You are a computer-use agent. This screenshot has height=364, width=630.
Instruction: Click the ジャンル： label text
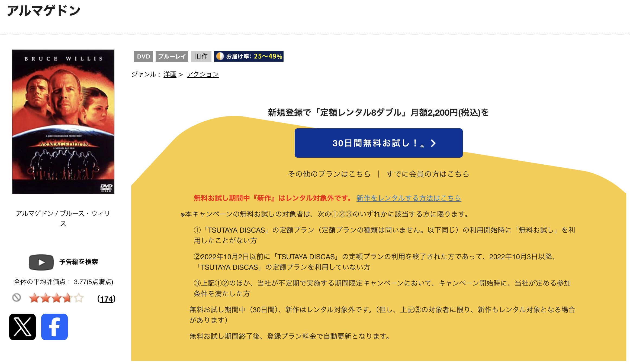[146, 74]
